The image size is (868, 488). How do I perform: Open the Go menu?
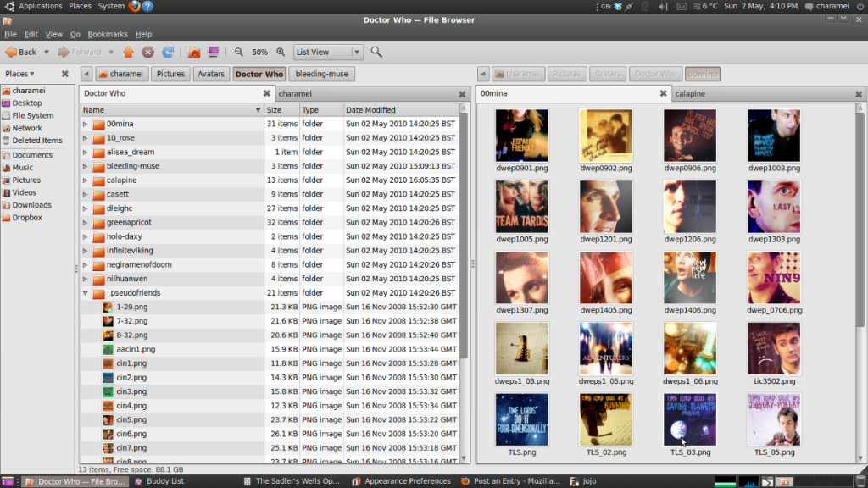click(x=75, y=34)
